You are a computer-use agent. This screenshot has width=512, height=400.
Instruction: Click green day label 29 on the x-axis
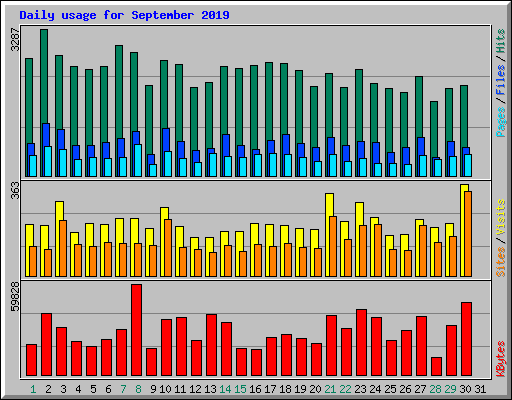click(450, 389)
